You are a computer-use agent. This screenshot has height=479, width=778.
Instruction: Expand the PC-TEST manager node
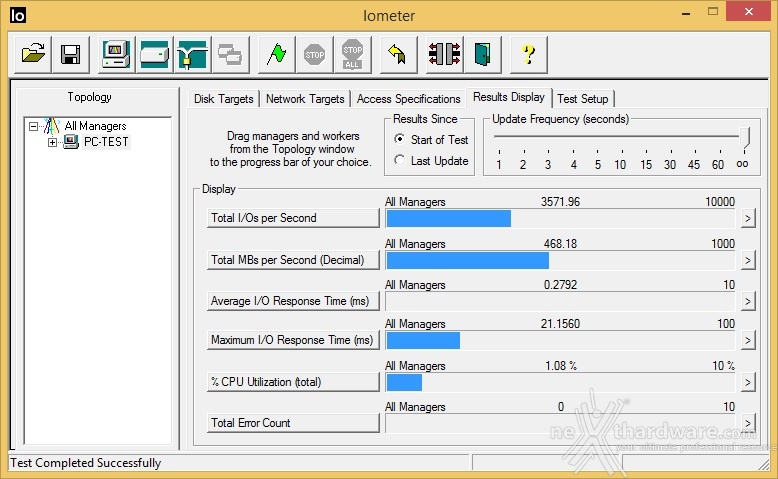(52, 142)
